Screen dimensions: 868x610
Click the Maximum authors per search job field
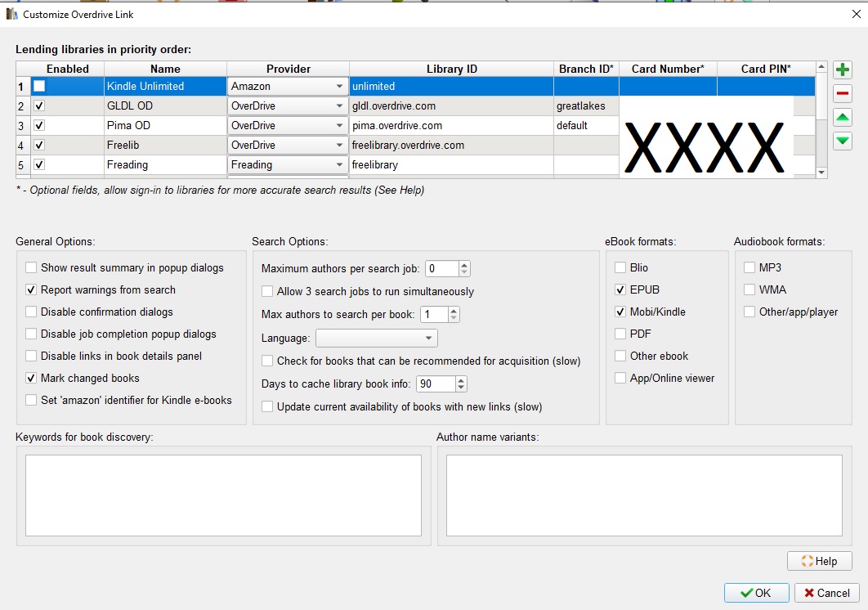coord(442,269)
